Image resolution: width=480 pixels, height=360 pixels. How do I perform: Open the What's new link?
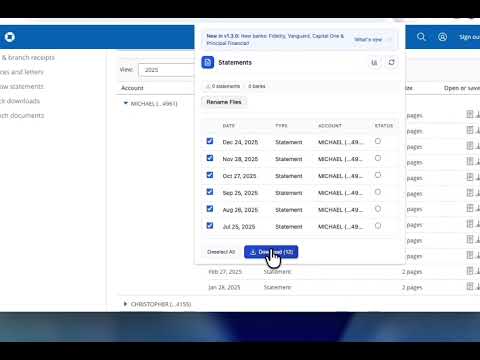coord(368,39)
